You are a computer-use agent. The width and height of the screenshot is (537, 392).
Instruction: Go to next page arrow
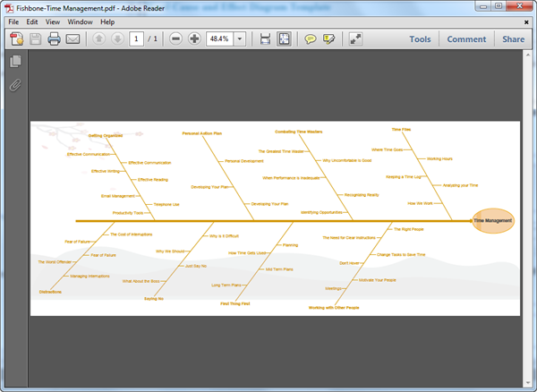117,38
